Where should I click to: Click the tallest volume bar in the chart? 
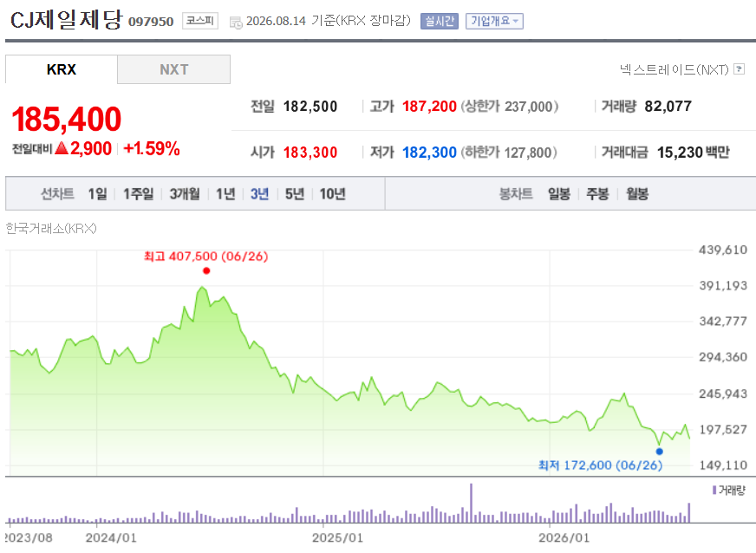(x=471, y=503)
